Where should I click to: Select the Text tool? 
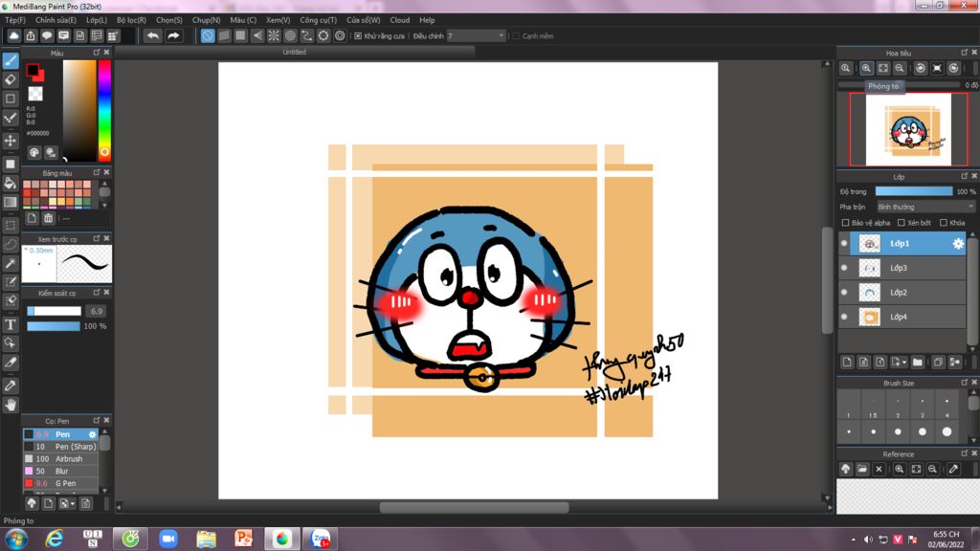point(10,324)
